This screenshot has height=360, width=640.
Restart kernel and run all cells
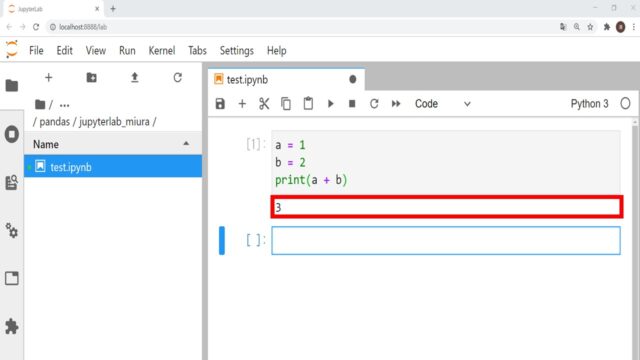396,104
